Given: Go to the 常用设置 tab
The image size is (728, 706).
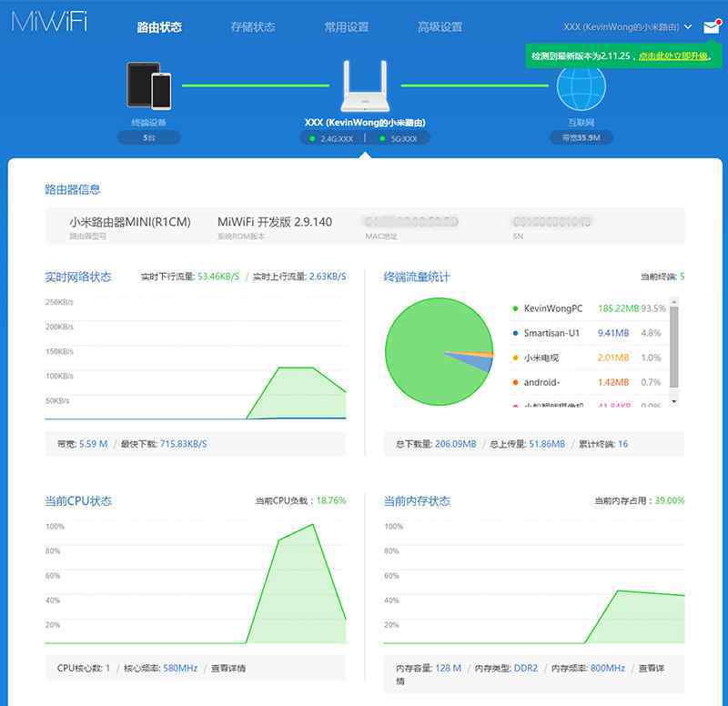Looking at the screenshot, I should click(347, 27).
